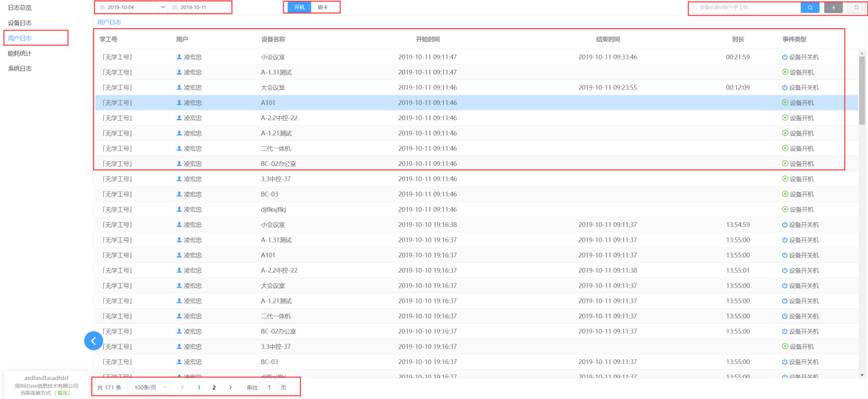This screenshot has width=868, height=399.
Task: Click the refresh icon button at top right
Action: point(856,8)
